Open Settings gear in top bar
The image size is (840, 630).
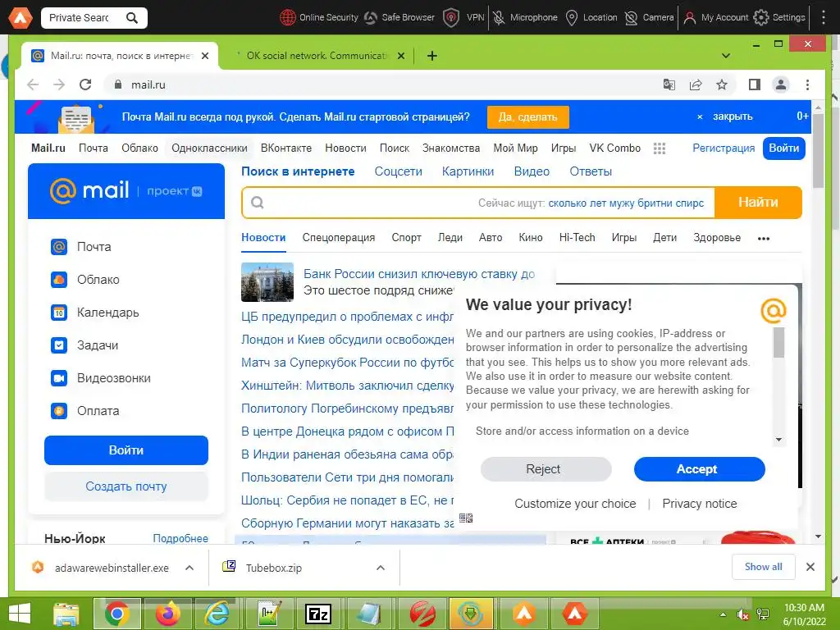tap(760, 18)
